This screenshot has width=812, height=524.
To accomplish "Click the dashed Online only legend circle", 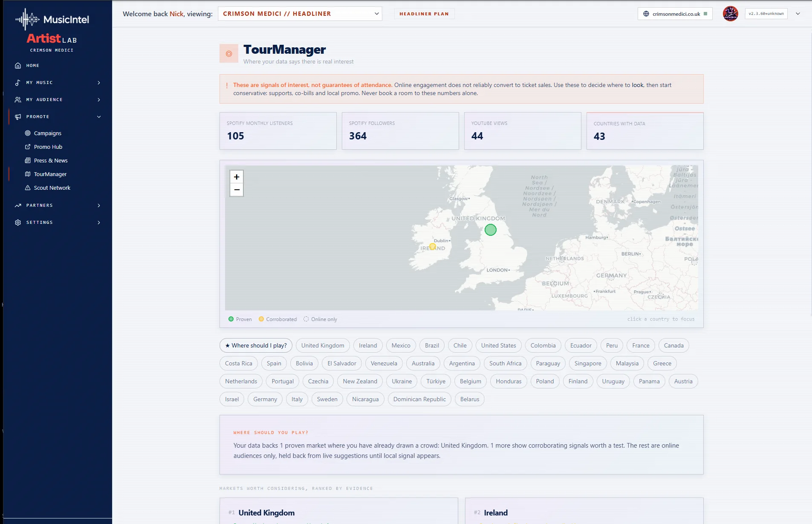I will click(x=306, y=319).
